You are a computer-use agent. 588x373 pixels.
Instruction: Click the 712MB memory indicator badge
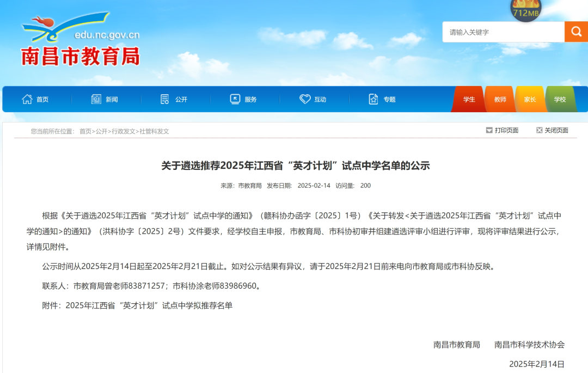[525, 10]
